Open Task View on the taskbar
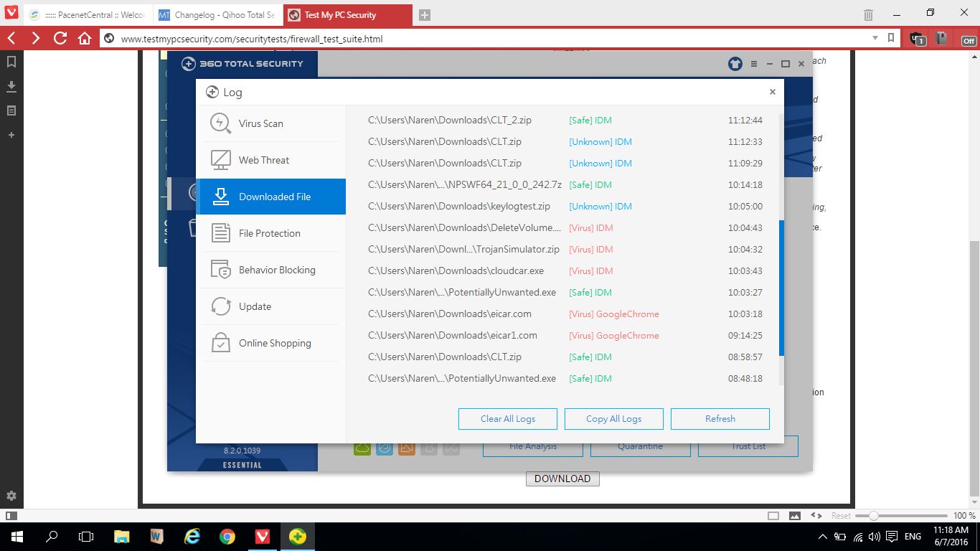The width and height of the screenshot is (980, 551). (86, 536)
